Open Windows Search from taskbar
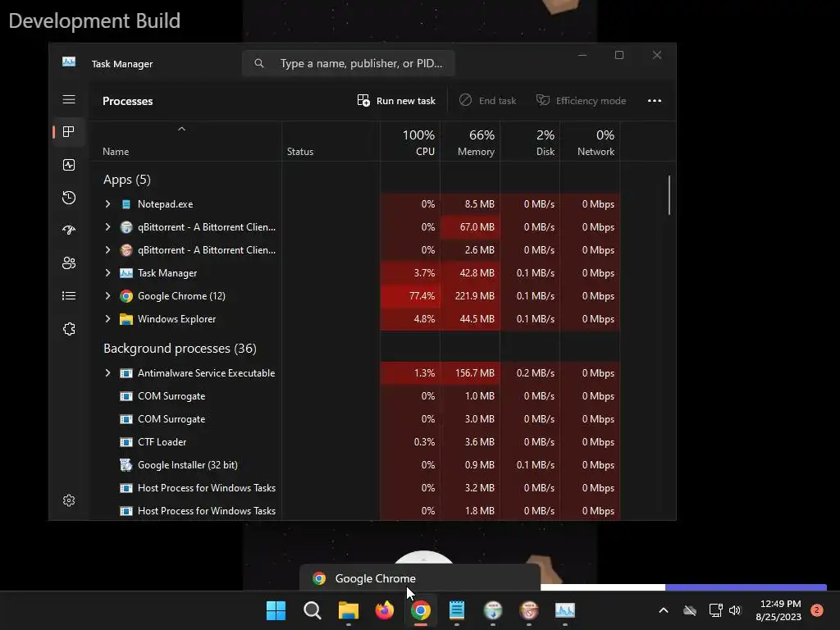 (x=313, y=610)
